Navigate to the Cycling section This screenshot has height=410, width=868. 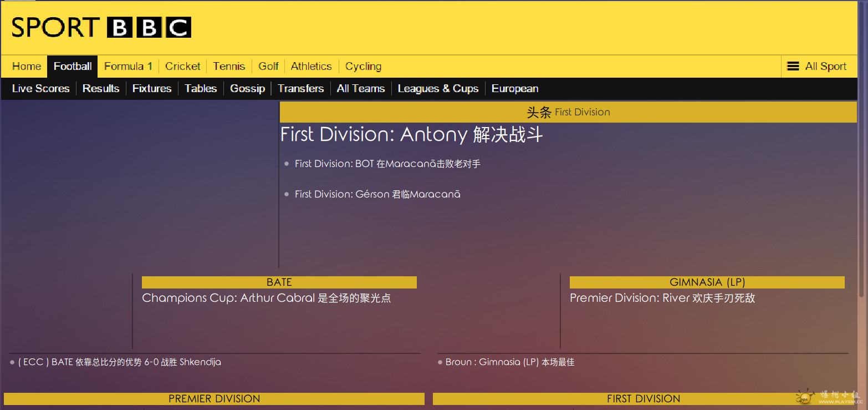tap(363, 67)
